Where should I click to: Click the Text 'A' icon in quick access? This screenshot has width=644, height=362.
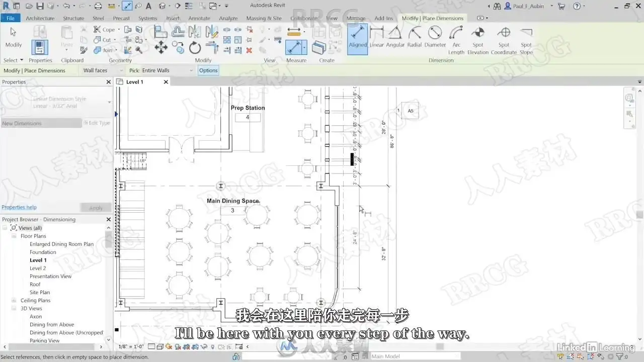pyautogui.click(x=148, y=6)
